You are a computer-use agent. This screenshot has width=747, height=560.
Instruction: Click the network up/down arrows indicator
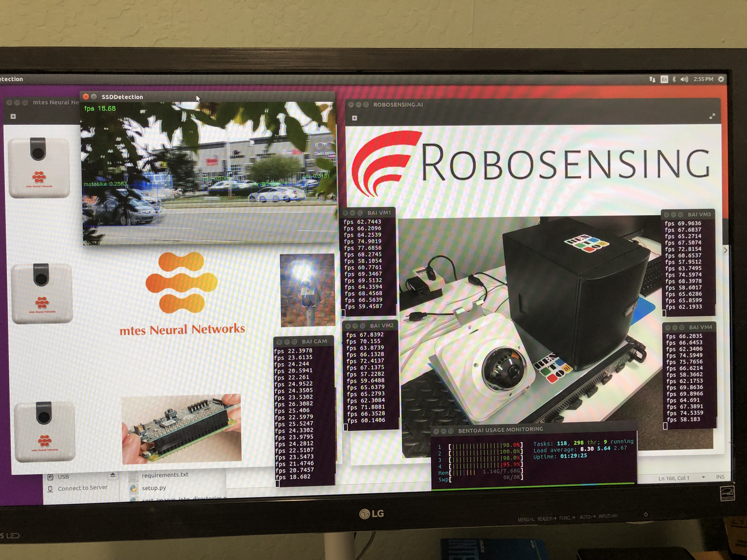[x=652, y=79]
